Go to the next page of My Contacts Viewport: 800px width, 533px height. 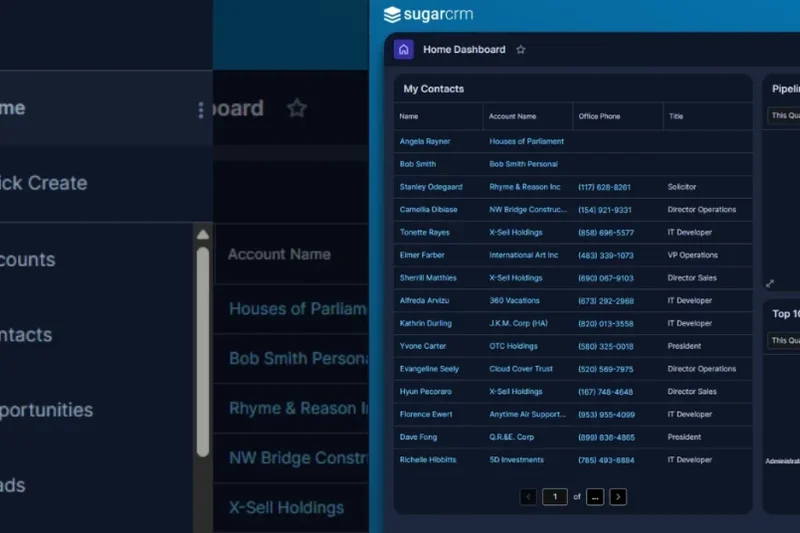coord(618,496)
